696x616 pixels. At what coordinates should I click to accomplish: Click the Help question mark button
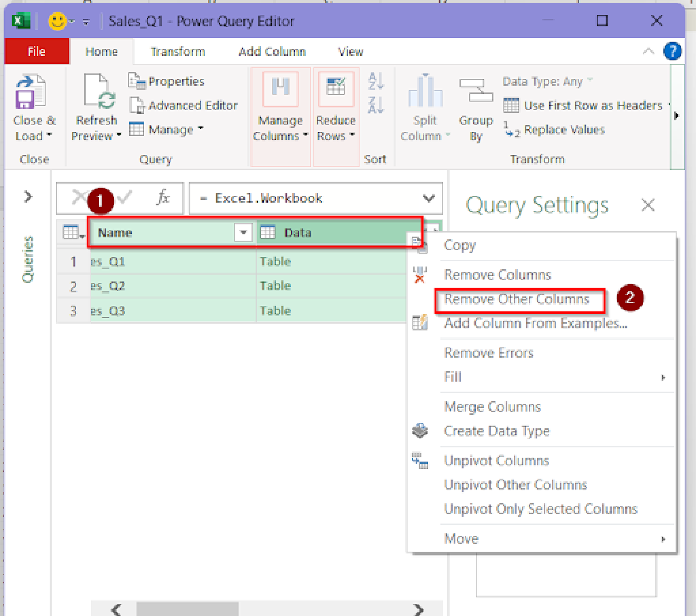pos(672,51)
